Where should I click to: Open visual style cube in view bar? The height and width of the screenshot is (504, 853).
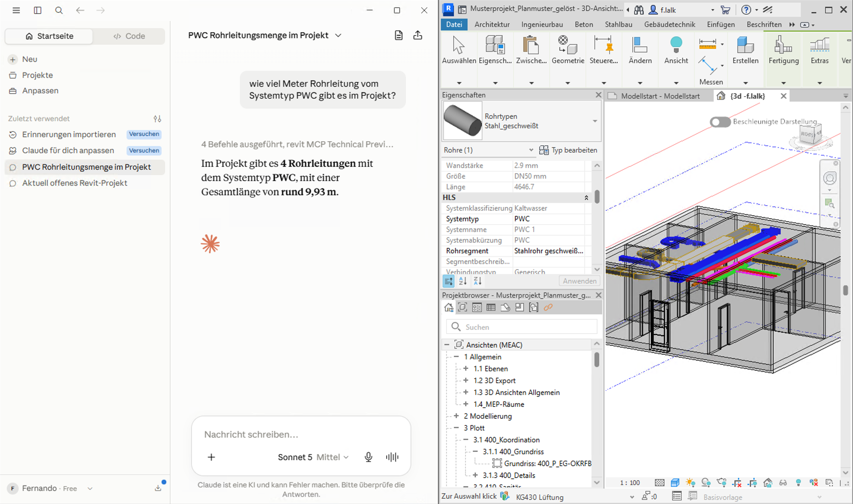point(675,483)
